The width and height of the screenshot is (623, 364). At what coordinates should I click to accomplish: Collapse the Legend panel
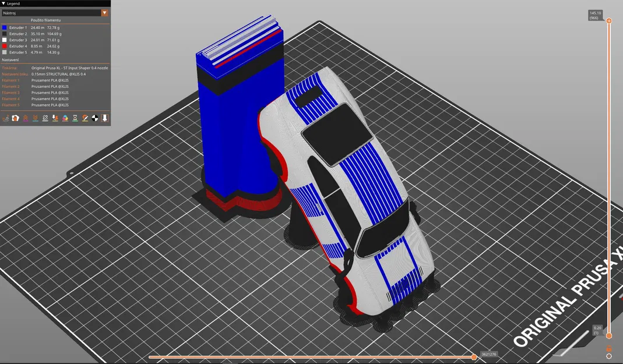click(x=3, y=3)
